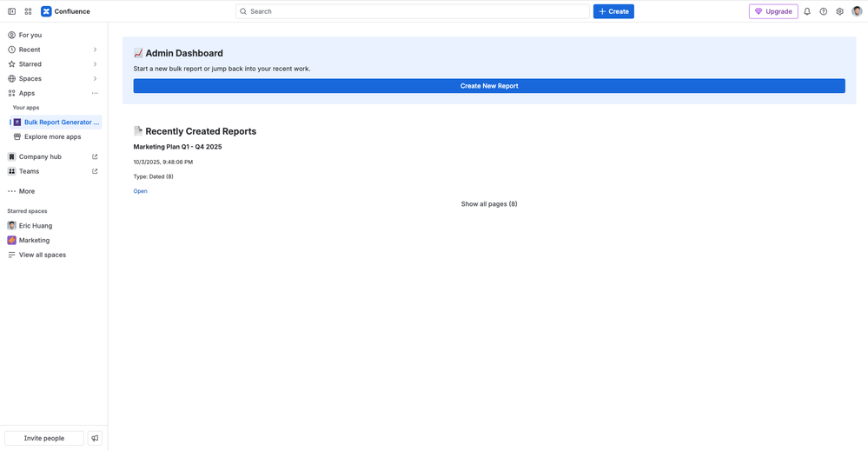The image size is (868, 451).
Task: Expand the Recent chevron
Action: coord(95,50)
